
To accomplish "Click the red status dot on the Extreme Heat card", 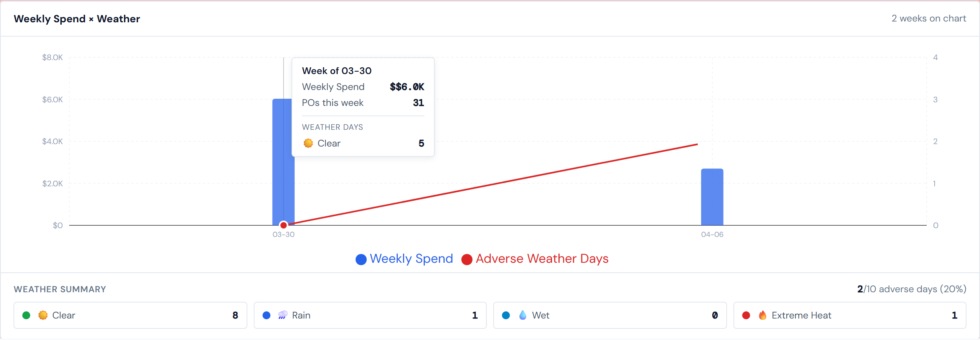I will tap(746, 315).
